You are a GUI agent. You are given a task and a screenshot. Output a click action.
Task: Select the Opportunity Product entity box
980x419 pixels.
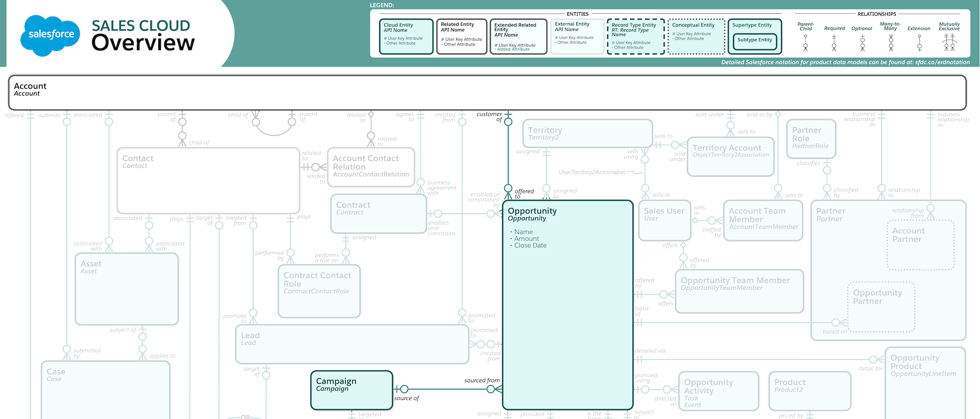click(925, 383)
